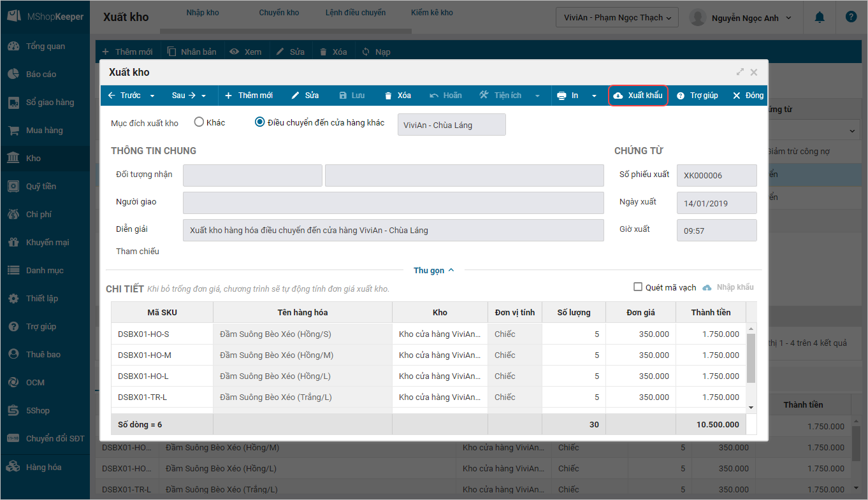Select Kho in the sidebar
The width and height of the screenshot is (868, 500).
[45, 159]
